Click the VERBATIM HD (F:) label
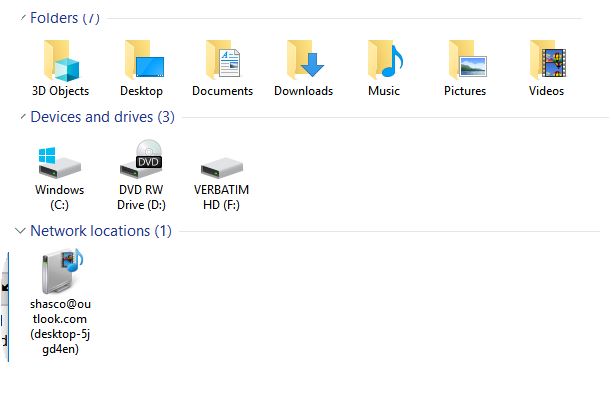Screen dimensions: 612x396 point(221,197)
